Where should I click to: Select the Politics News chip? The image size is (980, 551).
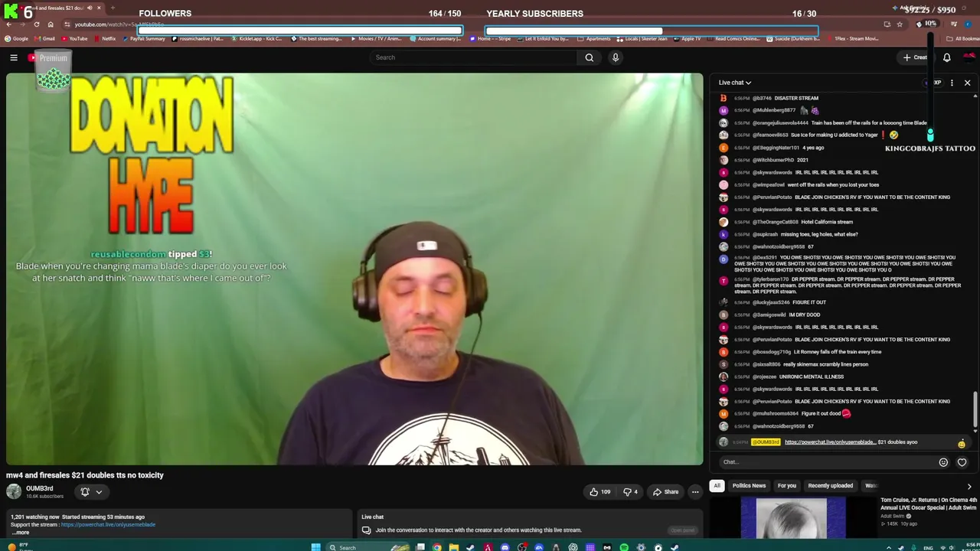749,486
